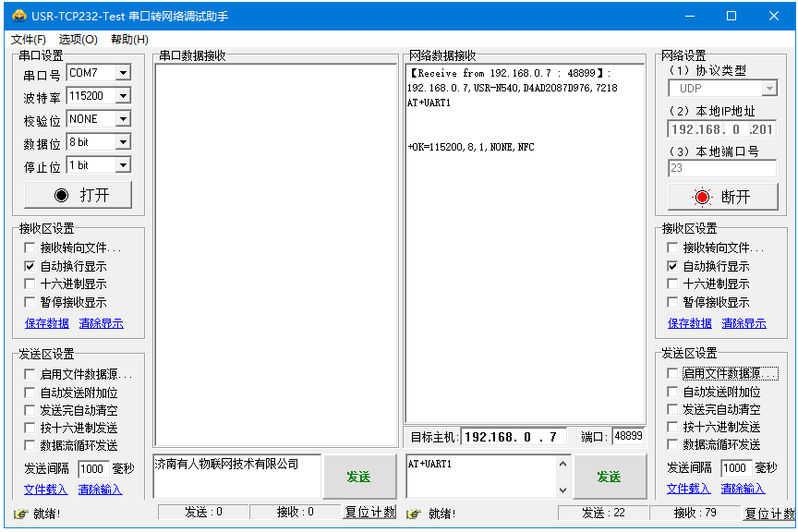Screen dimensions: 798x532
Task: Click 打开 to open the serial port
Action: click(x=78, y=195)
